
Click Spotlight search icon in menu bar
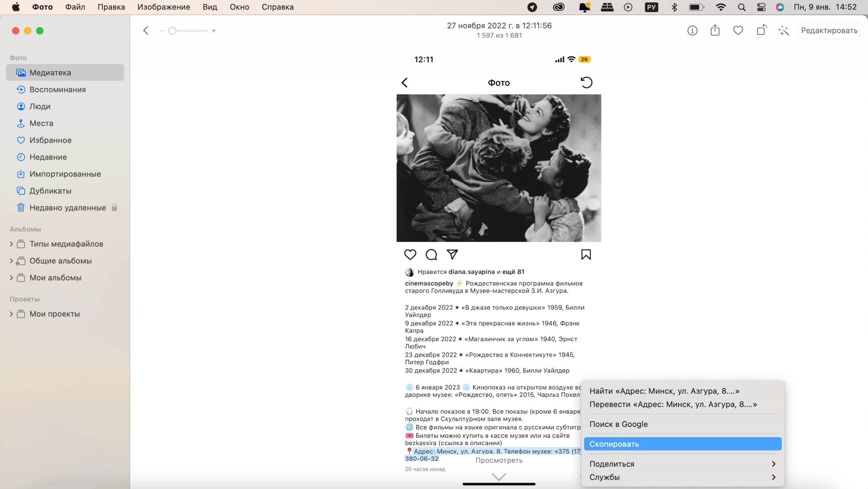pos(742,7)
